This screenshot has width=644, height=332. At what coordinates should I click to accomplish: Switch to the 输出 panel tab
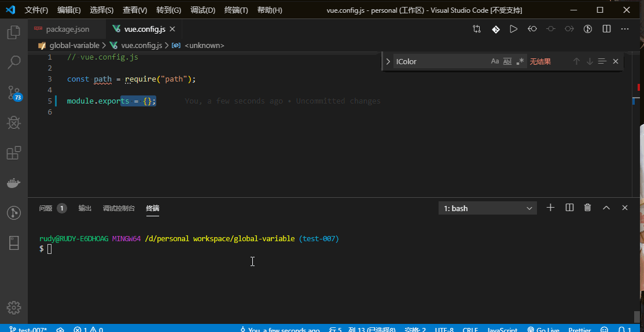point(85,208)
